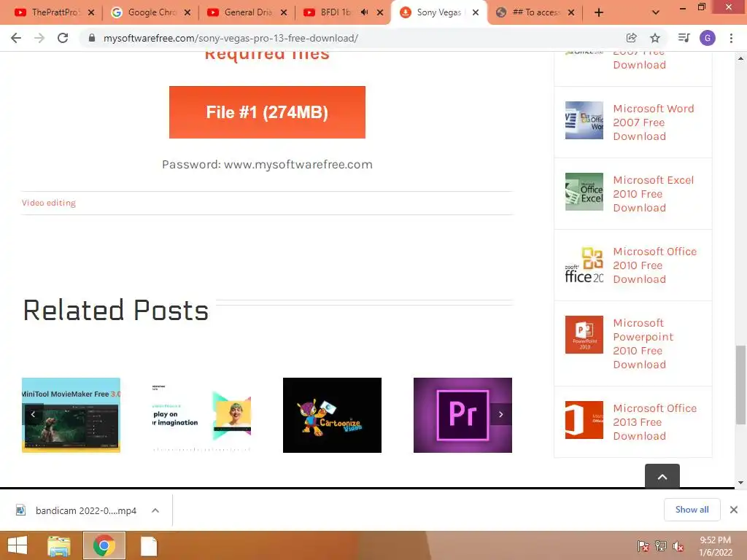Screen dimensions: 747x560
Task: Open Microsoft Word 2007 Free Download link
Action: (x=653, y=122)
